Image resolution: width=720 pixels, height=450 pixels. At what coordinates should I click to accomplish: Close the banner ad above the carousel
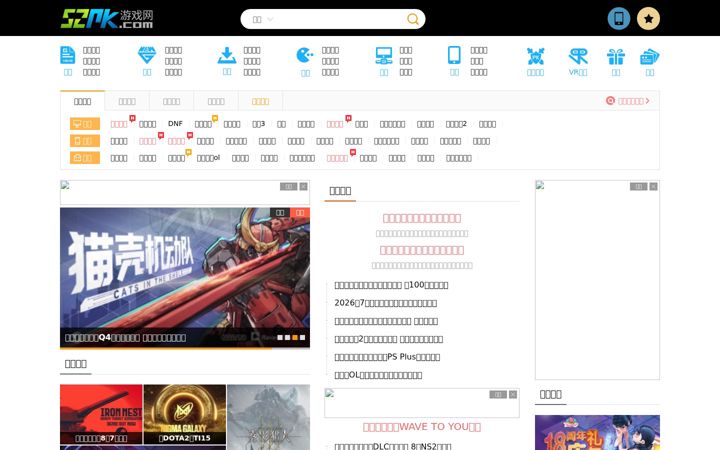click(304, 186)
